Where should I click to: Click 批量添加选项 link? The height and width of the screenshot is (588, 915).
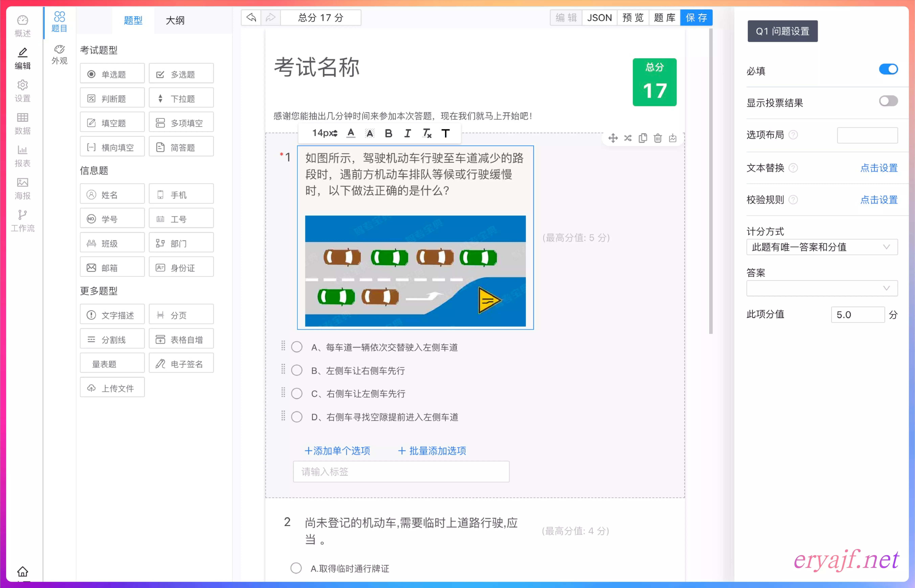[432, 451]
